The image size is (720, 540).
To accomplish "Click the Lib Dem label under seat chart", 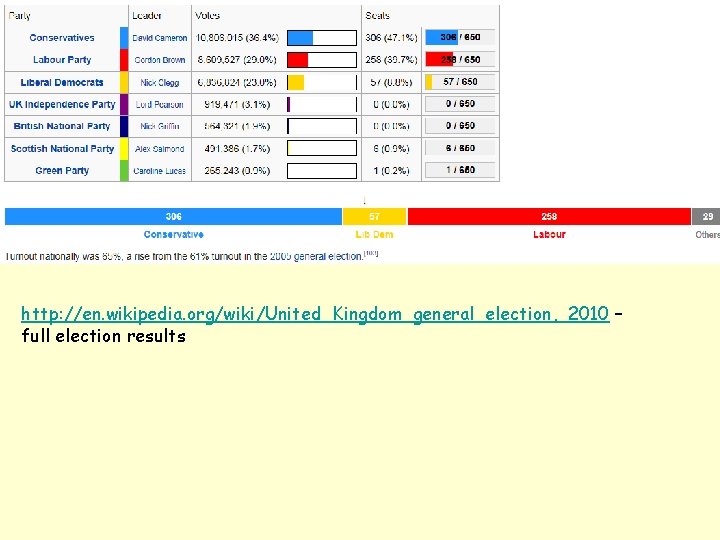I will [375, 235].
